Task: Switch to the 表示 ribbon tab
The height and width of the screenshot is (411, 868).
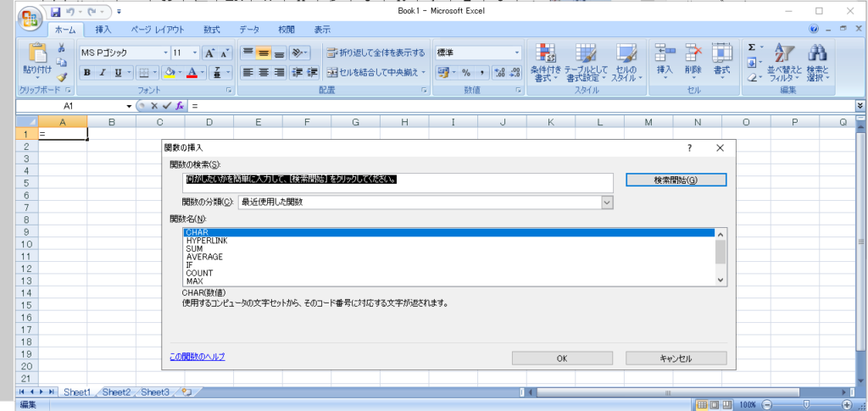Action: click(322, 30)
